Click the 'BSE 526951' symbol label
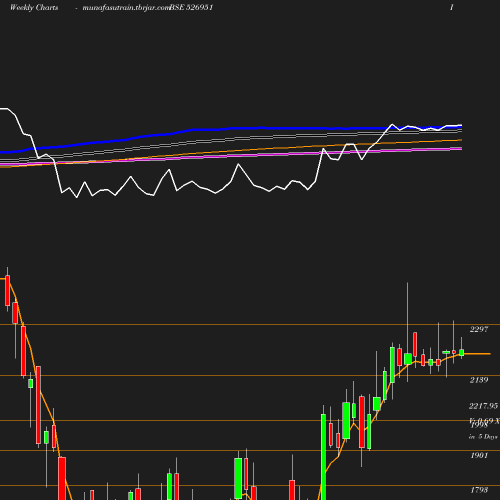Image resolution: width=500 pixels, height=500 pixels. [x=191, y=7]
